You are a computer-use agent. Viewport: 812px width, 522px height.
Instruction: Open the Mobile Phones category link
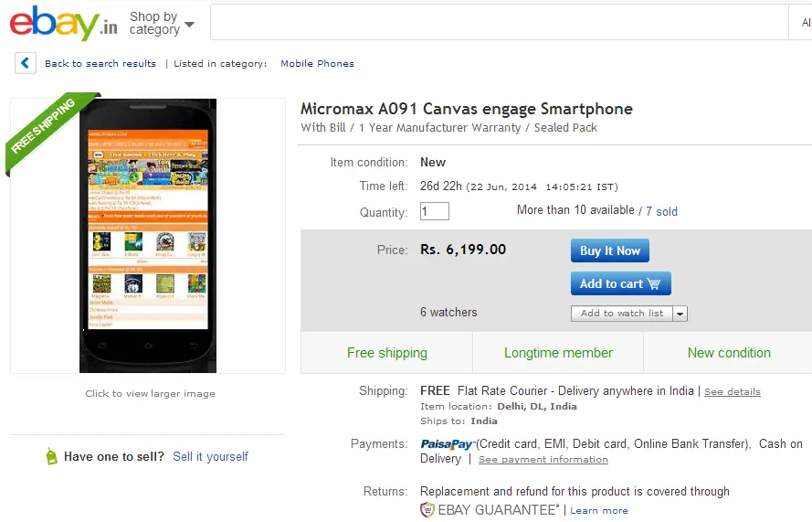tap(317, 63)
